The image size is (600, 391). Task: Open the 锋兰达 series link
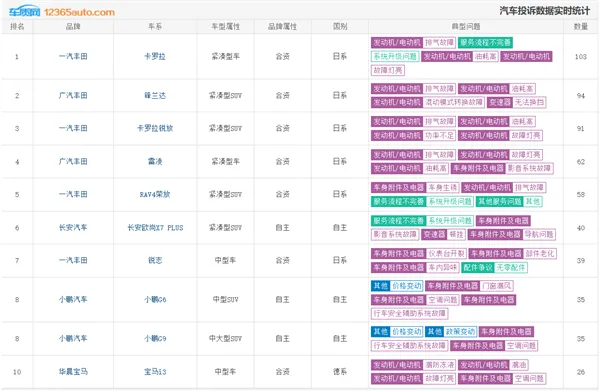pos(155,95)
